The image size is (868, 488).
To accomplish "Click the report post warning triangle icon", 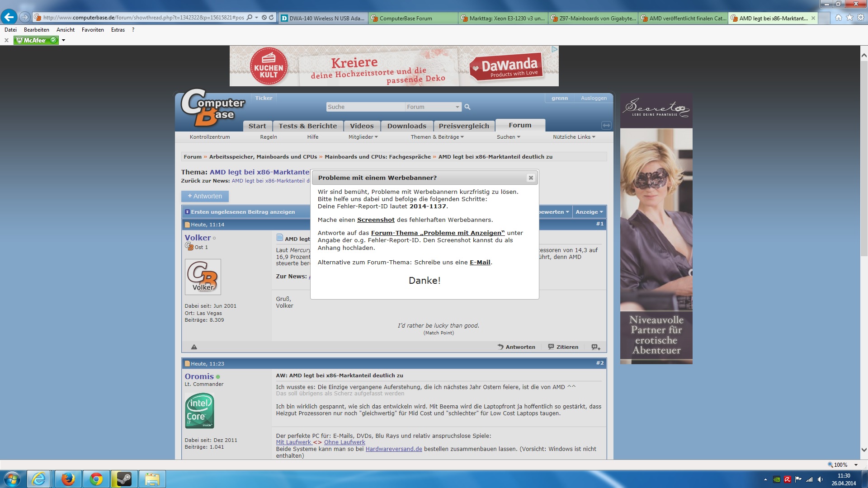I will coord(194,347).
